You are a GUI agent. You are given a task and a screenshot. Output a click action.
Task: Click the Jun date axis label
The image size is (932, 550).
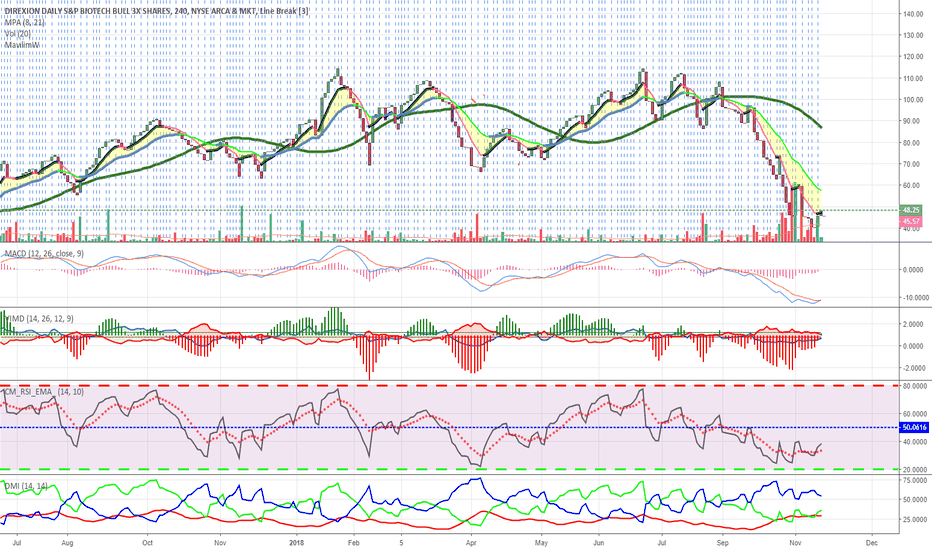[x=599, y=543]
